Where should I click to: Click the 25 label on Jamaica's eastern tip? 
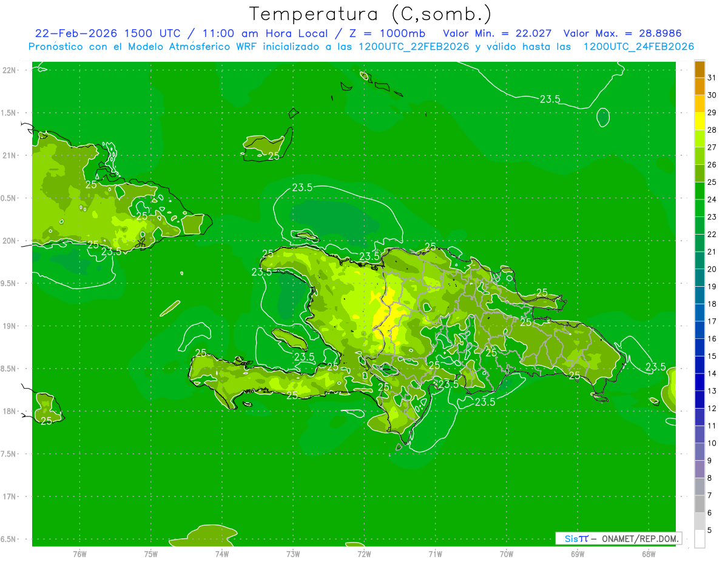click(47, 421)
